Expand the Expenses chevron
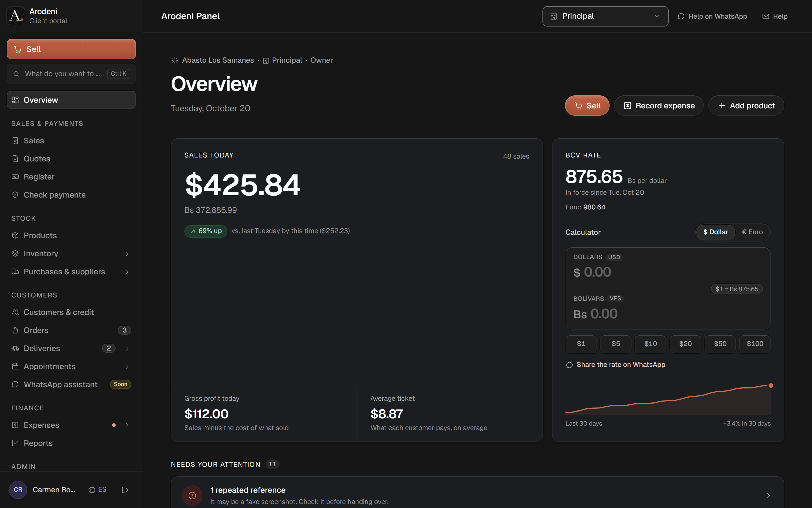 point(127,425)
